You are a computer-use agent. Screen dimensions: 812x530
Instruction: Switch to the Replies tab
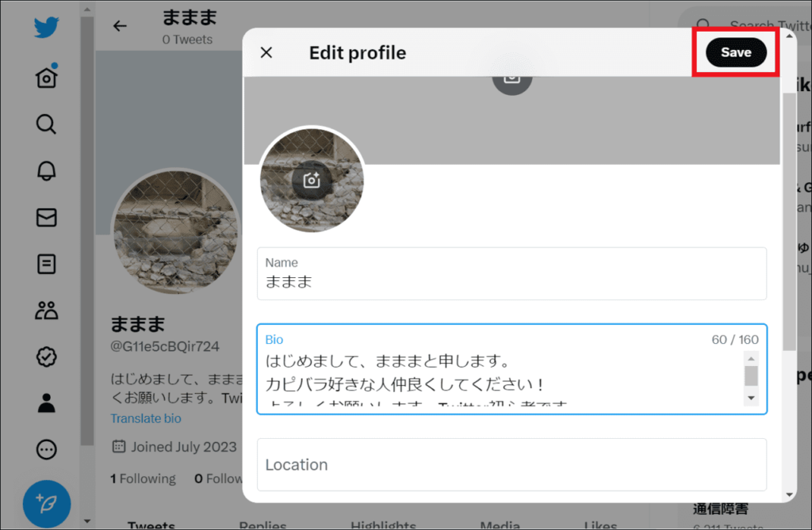coord(262,524)
